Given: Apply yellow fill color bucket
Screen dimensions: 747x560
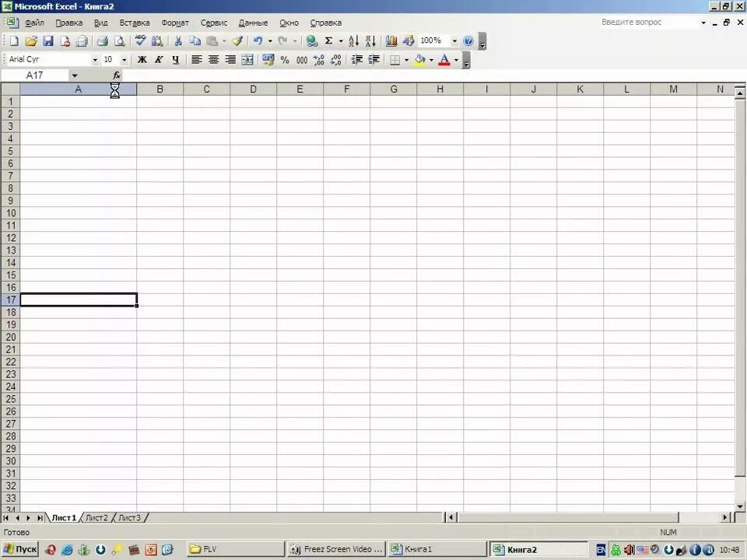Looking at the screenshot, I should pyautogui.click(x=419, y=60).
